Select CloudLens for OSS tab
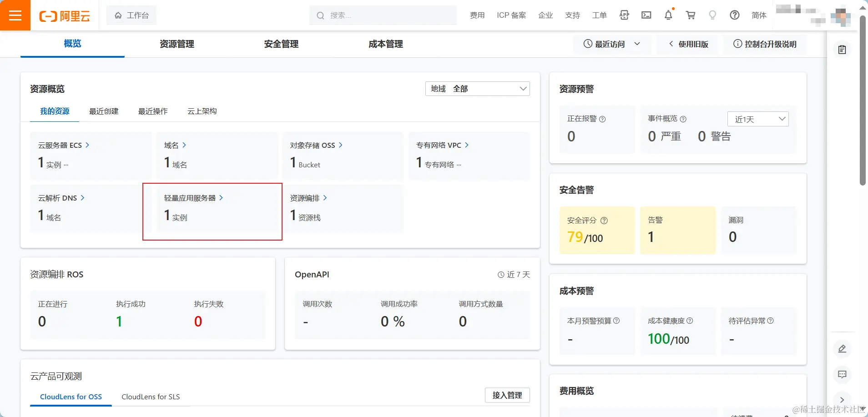The image size is (868, 417). coord(71,397)
